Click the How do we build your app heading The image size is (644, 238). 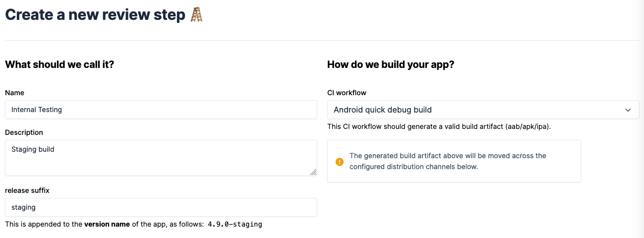391,64
